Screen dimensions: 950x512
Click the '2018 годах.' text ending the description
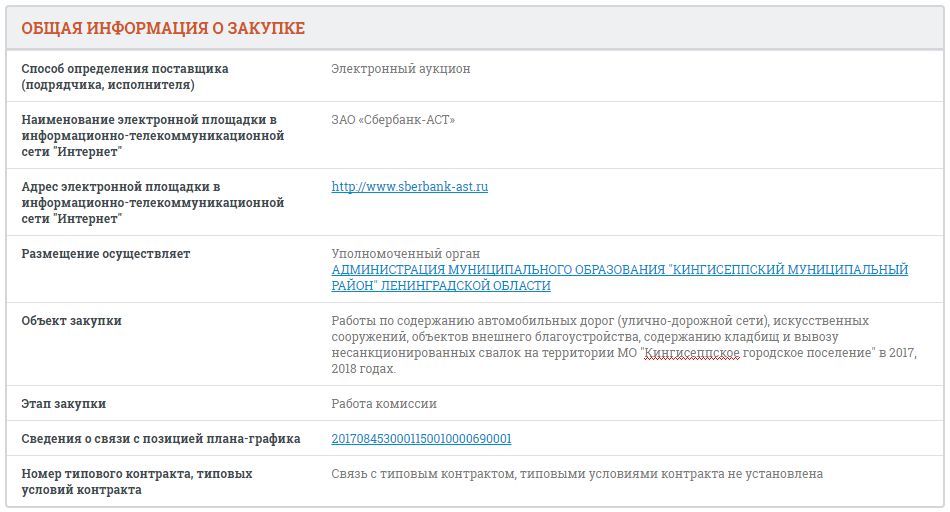click(364, 369)
